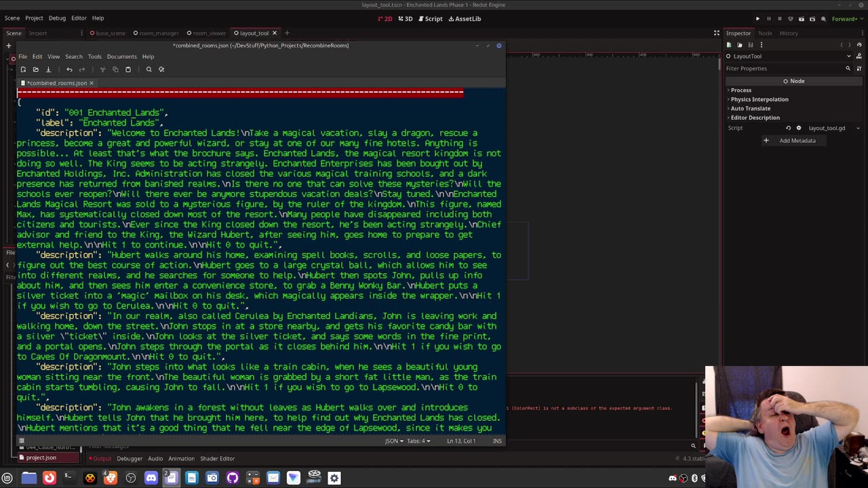Screen dimensions: 868x488
Task: Run a specific scene icon
Action: pyautogui.click(x=812, y=19)
